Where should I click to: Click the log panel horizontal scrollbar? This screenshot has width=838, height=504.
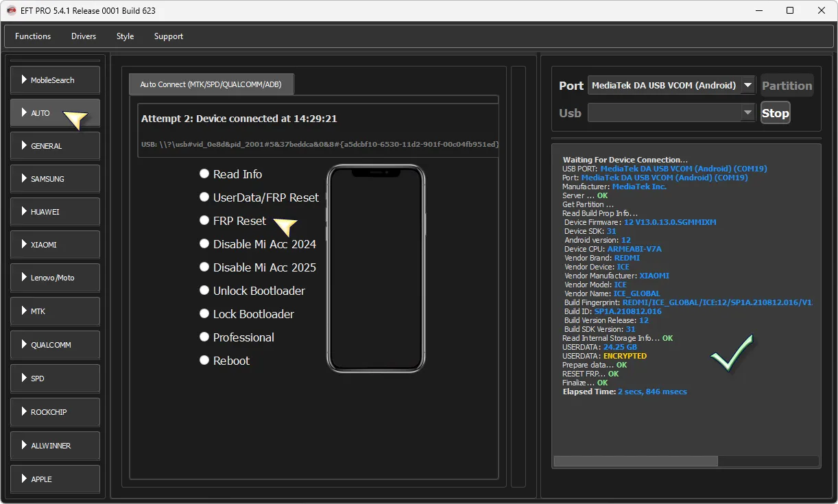click(635, 461)
